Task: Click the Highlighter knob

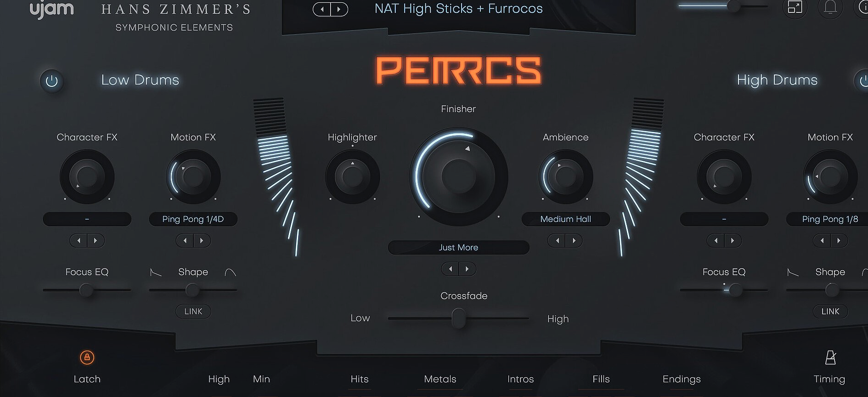Action: 352,176
